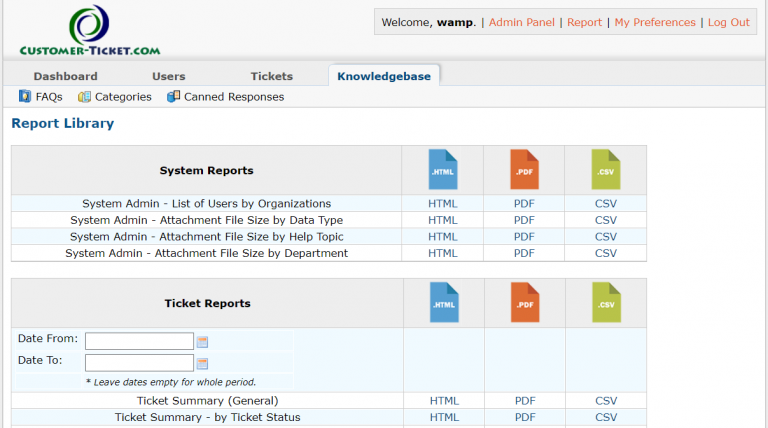Image resolution: width=768 pixels, height=428 pixels.
Task: Click 'System Admin - Attachment File Size by Department'
Action: pos(207,254)
